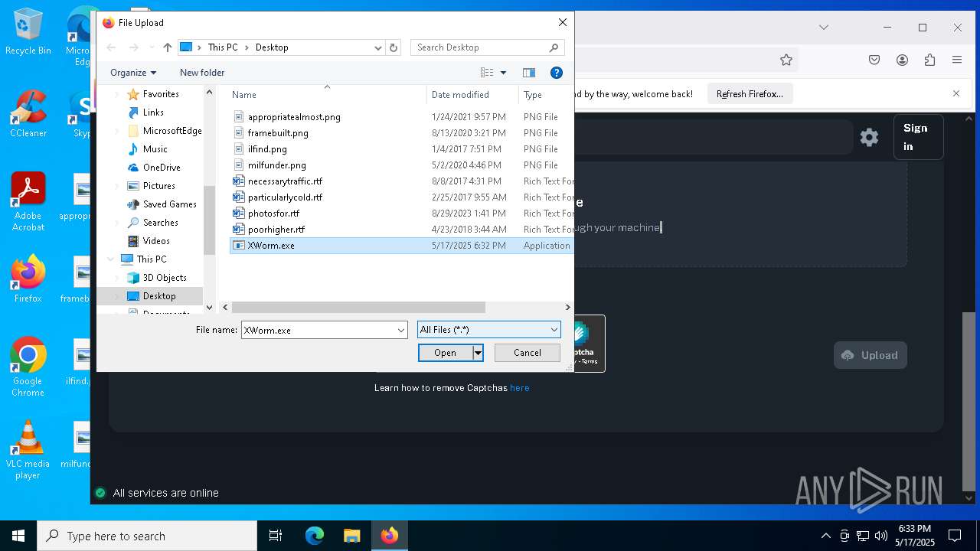Image resolution: width=980 pixels, height=551 pixels.
Task: Select milfunder.png file
Action: [x=401, y=165]
